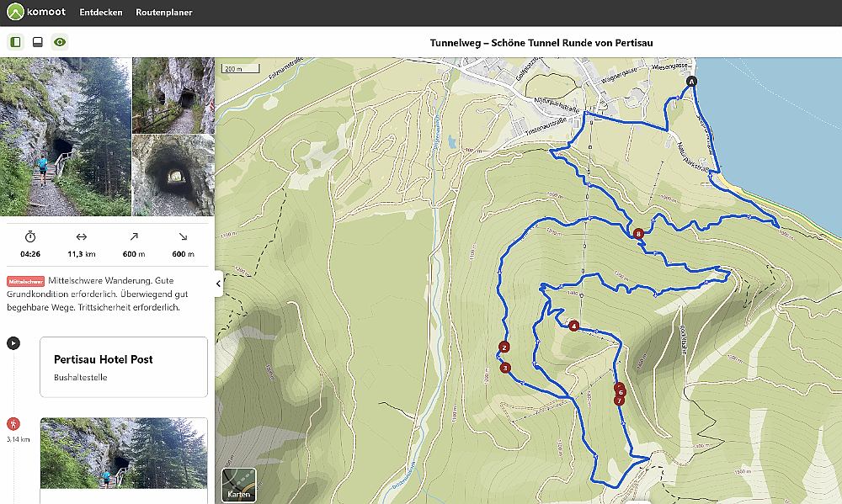
Task: Click the start play icon in the timeline
Action: tap(13, 342)
